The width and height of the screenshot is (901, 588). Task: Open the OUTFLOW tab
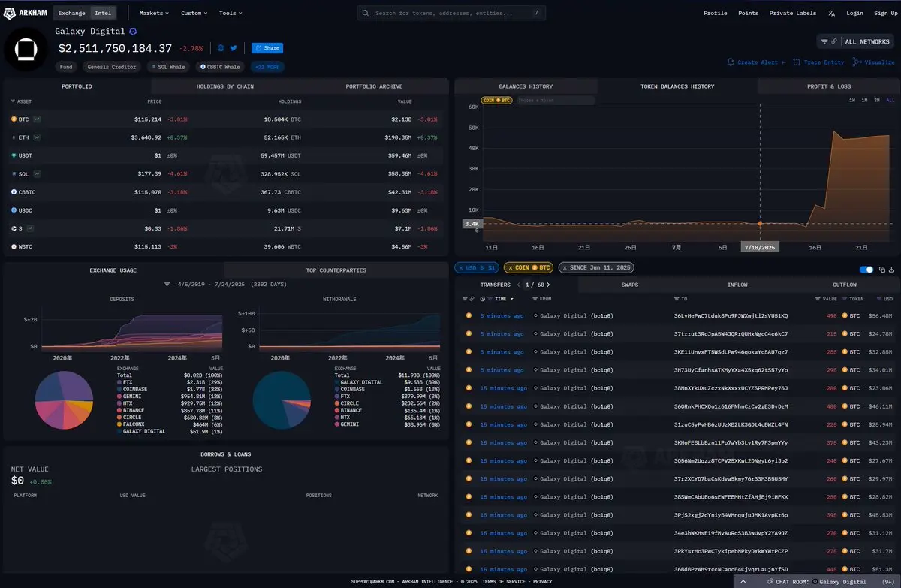click(x=845, y=285)
